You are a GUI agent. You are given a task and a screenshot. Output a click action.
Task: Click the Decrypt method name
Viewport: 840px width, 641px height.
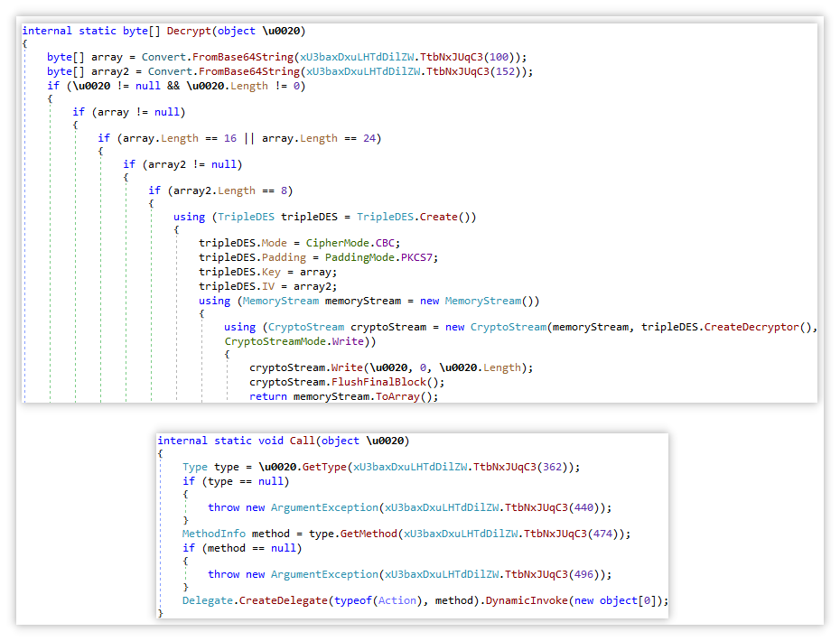(189, 31)
